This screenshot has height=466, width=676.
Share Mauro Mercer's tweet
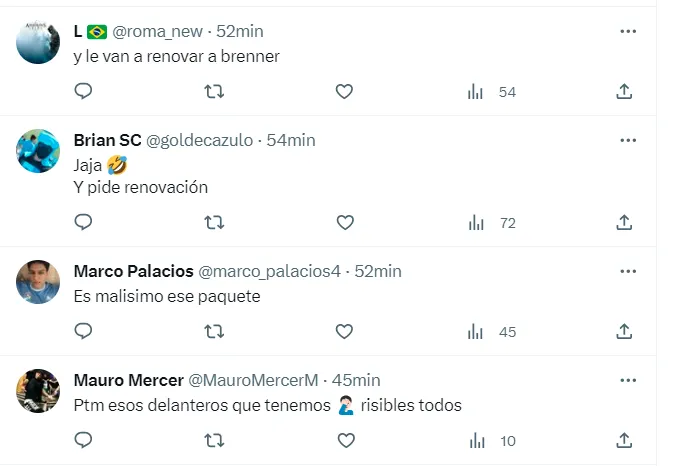(624, 440)
